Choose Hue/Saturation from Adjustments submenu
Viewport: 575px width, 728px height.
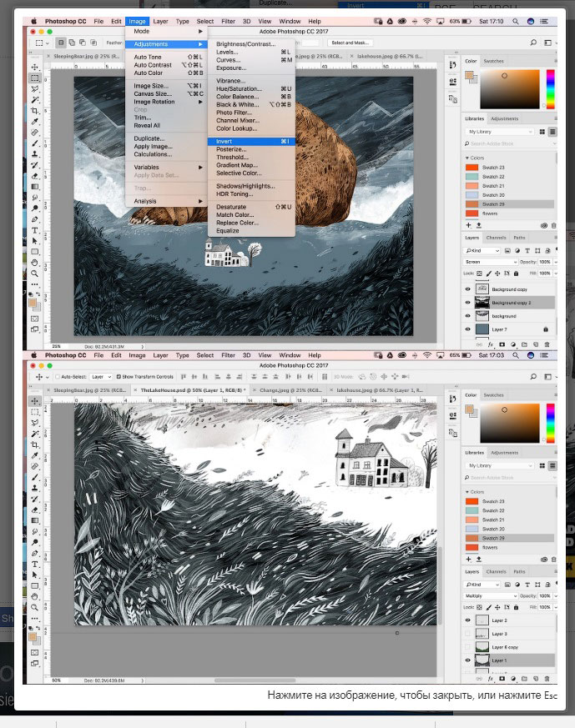pyautogui.click(x=251, y=88)
